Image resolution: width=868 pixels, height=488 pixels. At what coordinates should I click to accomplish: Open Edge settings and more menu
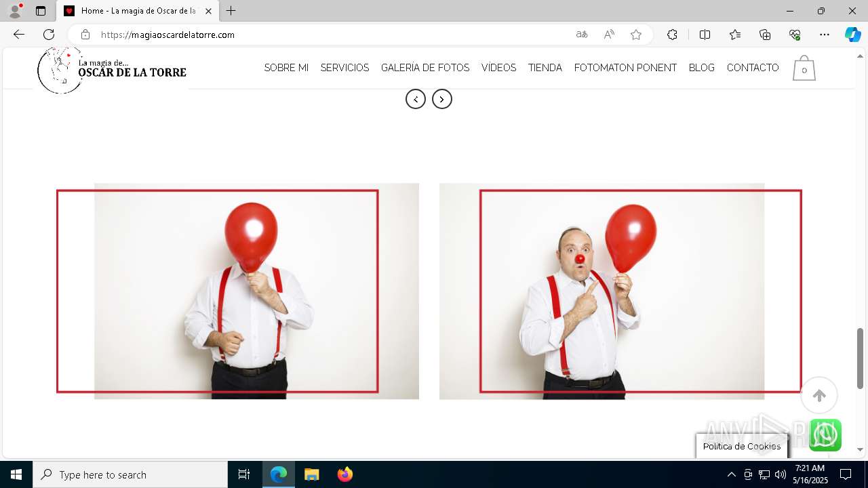click(825, 35)
